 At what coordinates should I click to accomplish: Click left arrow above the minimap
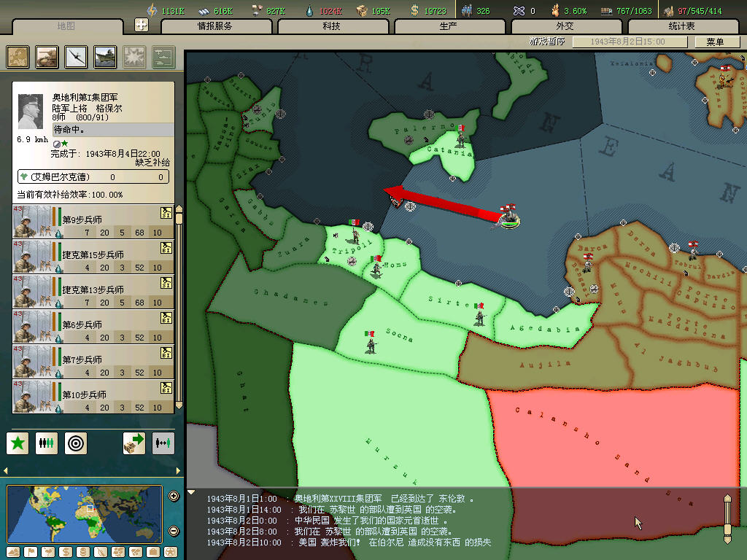[7, 470]
